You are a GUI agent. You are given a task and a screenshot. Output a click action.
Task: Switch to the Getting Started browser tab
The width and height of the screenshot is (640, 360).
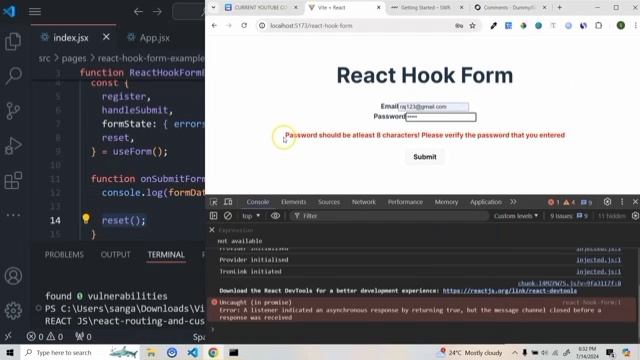click(426, 7)
